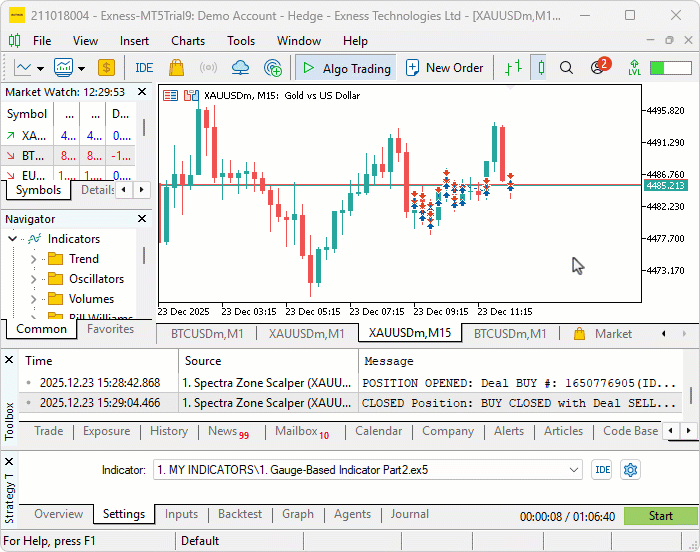Click the indicators chart toolbar icon
700x552 pixels.
click(63, 68)
